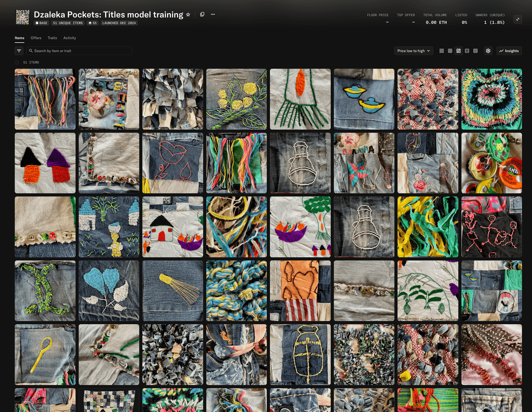The height and width of the screenshot is (412, 532).
Task: Switch to dense table view layout
Action: (475, 51)
